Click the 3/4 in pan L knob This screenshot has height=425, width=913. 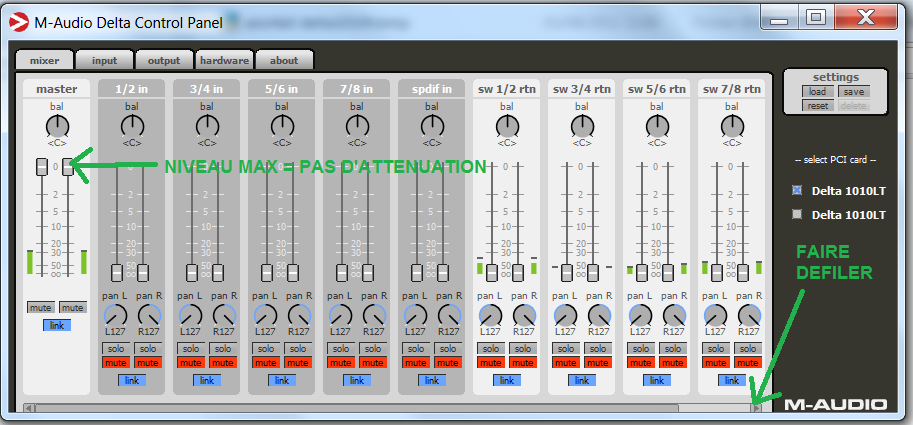190,316
